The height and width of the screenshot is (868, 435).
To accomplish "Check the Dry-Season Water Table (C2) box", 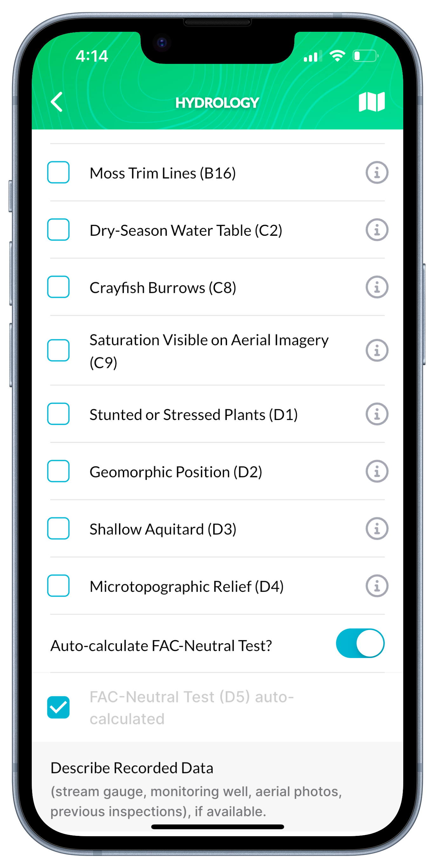I will pyautogui.click(x=58, y=230).
